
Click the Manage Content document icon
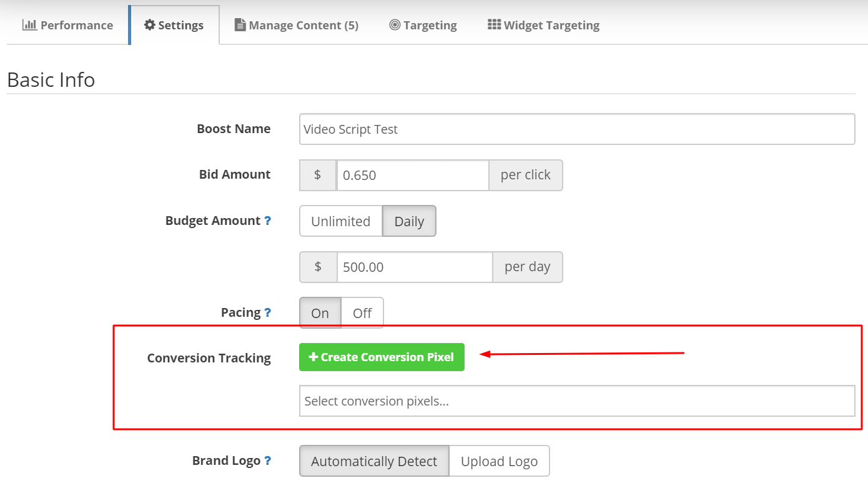tap(240, 24)
